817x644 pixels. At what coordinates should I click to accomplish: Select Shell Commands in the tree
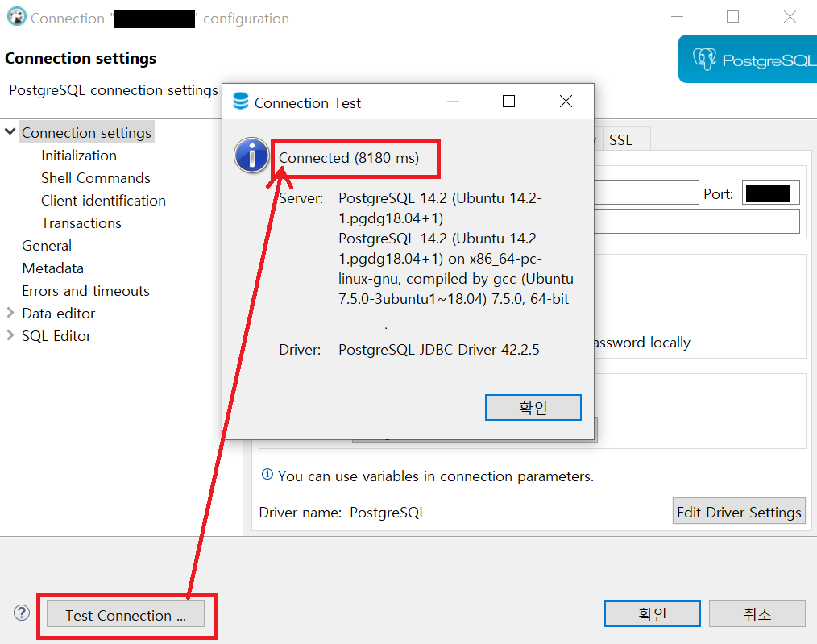point(95,177)
